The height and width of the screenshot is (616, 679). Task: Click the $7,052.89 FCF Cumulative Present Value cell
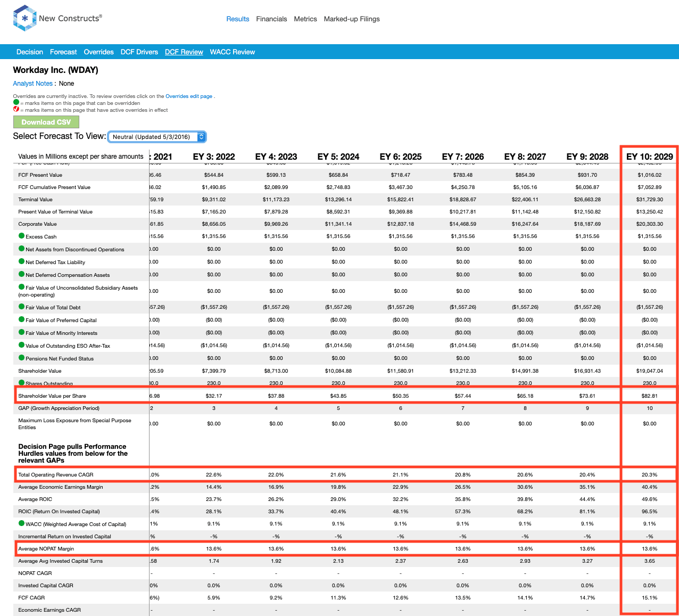pyautogui.click(x=650, y=187)
